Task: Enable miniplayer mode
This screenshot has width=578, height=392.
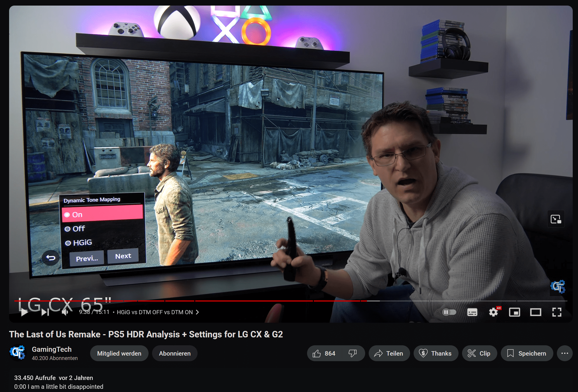Action: pyautogui.click(x=515, y=312)
